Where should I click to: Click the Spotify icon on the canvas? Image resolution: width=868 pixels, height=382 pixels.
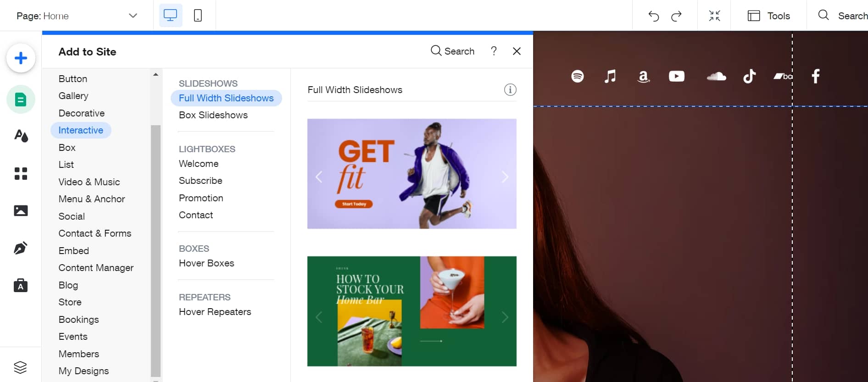pyautogui.click(x=578, y=76)
